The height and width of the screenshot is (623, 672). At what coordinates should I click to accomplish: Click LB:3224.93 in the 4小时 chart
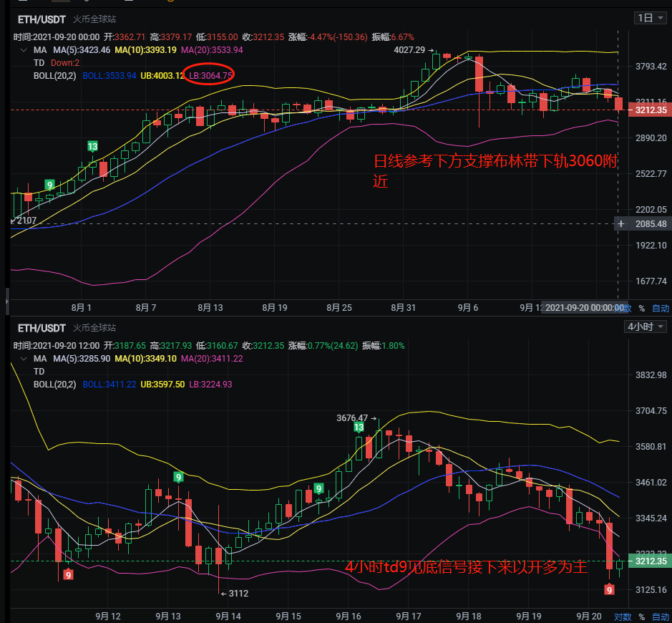point(210,384)
